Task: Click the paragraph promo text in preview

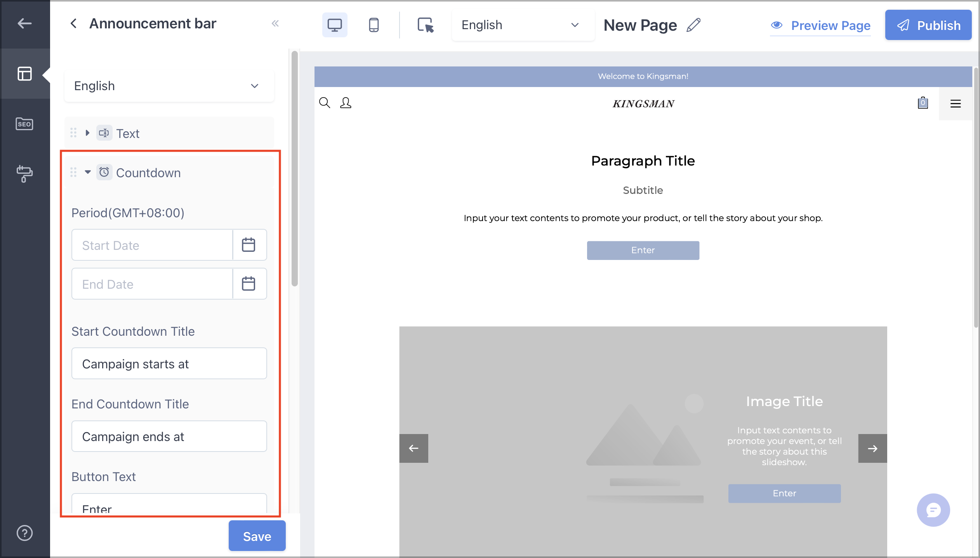Action: (643, 218)
